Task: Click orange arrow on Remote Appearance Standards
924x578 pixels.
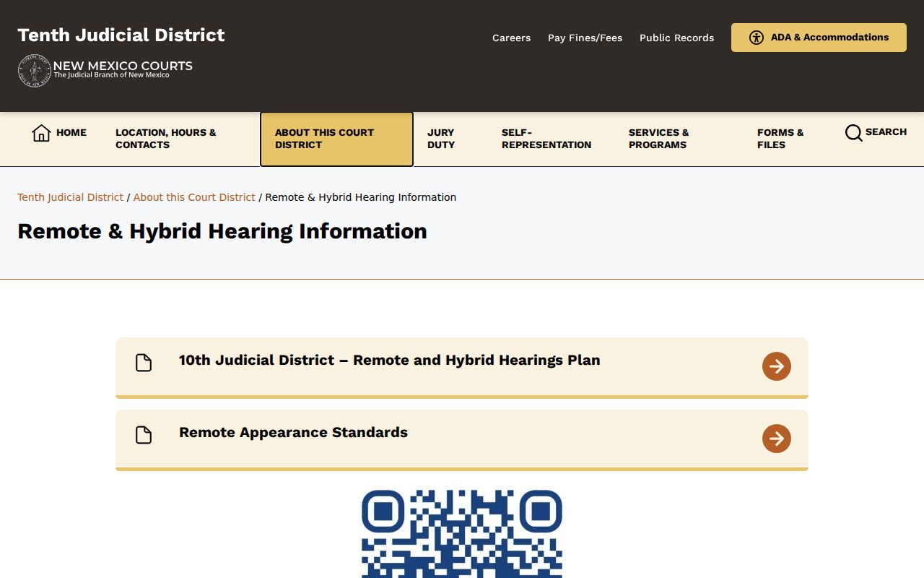Action: (x=777, y=439)
